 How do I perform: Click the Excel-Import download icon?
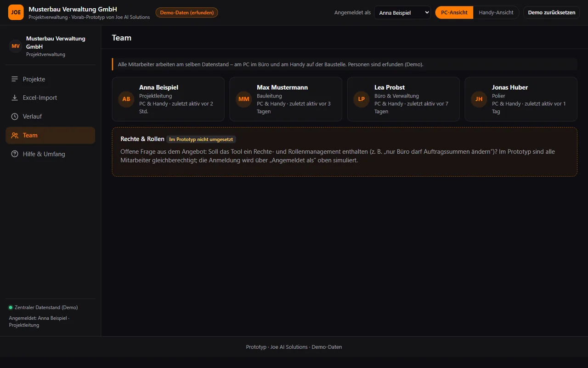(x=15, y=98)
